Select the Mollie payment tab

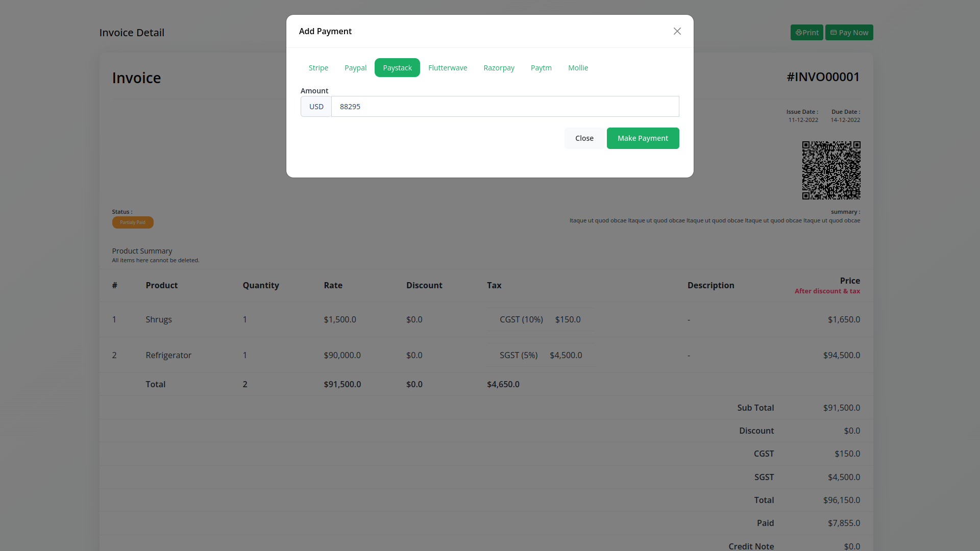click(x=578, y=68)
